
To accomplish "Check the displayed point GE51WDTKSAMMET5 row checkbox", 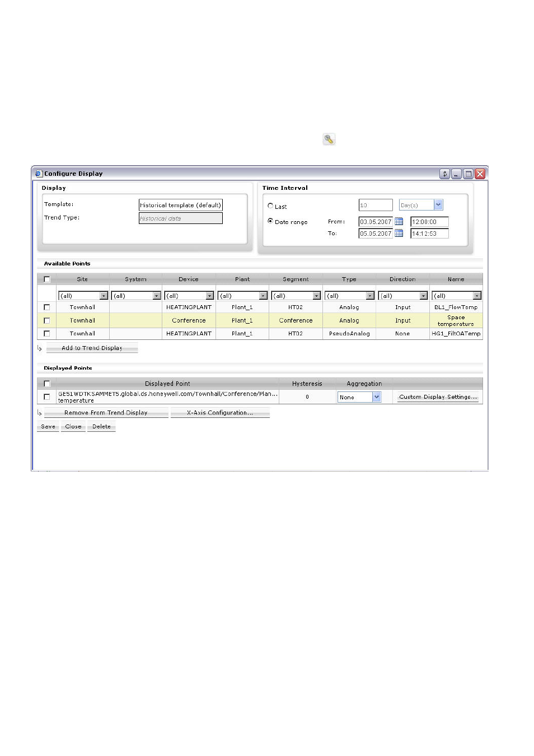I will 47,396.
